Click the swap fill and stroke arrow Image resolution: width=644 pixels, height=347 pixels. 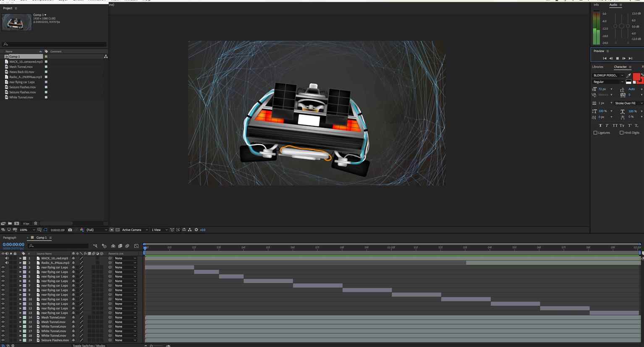click(642, 75)
